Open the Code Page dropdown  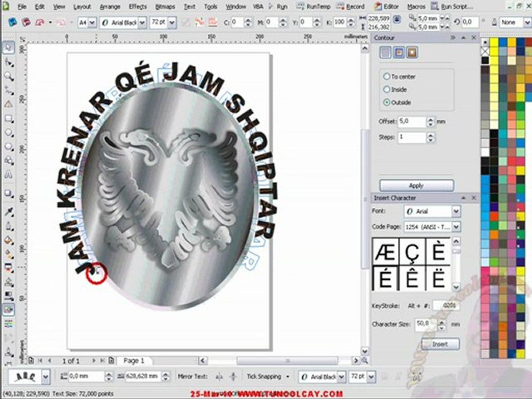tap(456, 227)
